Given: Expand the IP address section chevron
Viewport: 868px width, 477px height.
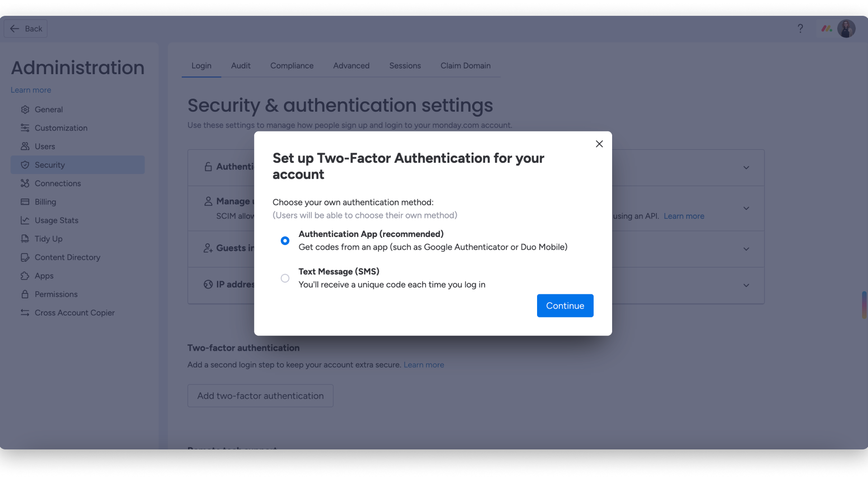Looking at the screenshot, I should click(746, 285).
